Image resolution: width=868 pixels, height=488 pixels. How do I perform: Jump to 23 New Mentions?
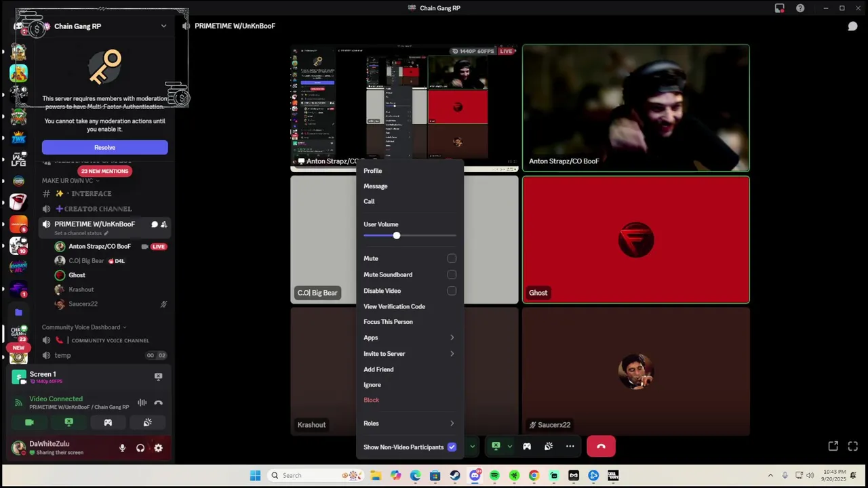tap(104, 171)
